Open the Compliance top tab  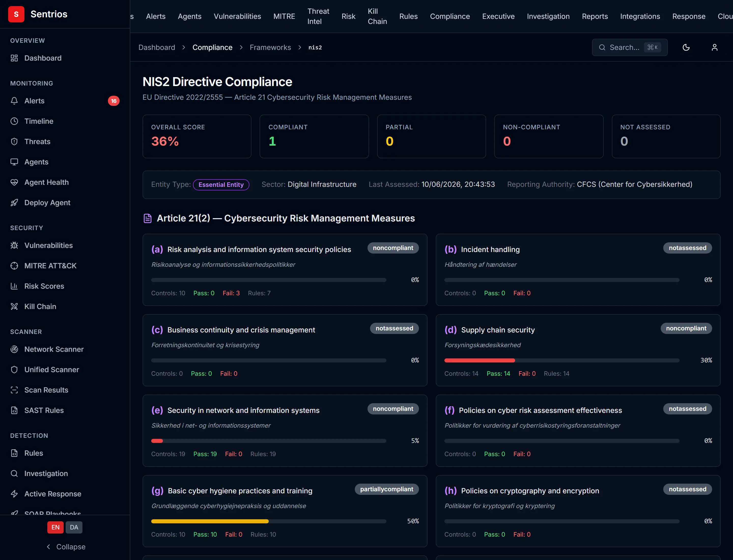click(x=450, y=16)
